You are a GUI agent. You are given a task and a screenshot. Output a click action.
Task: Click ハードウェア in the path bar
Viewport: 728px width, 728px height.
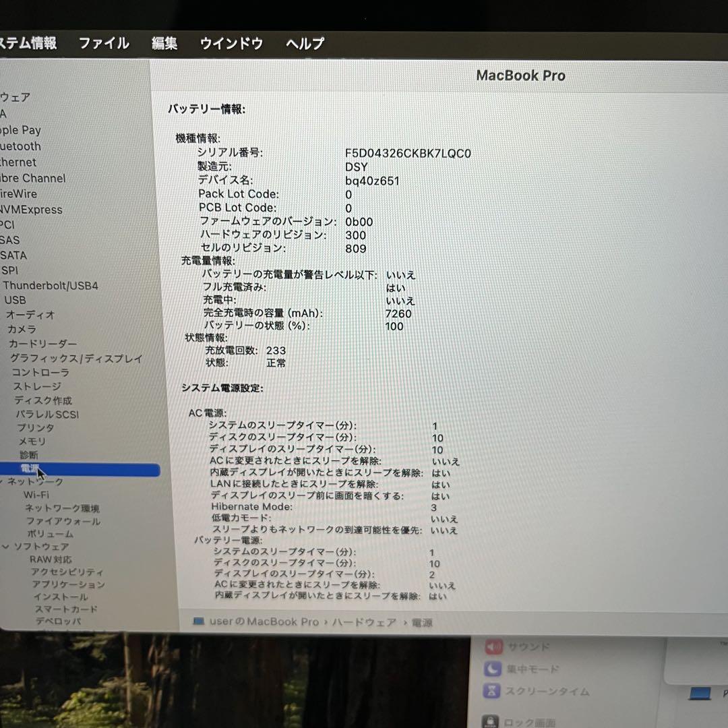click(x=365, y=623)
